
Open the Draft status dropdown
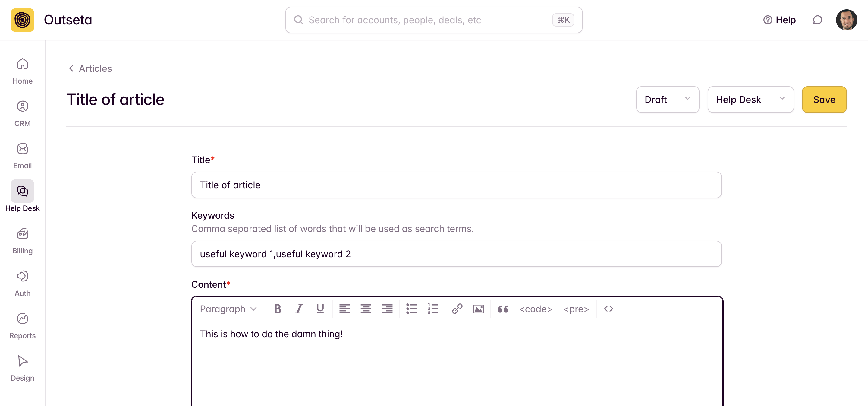point(667,100)
